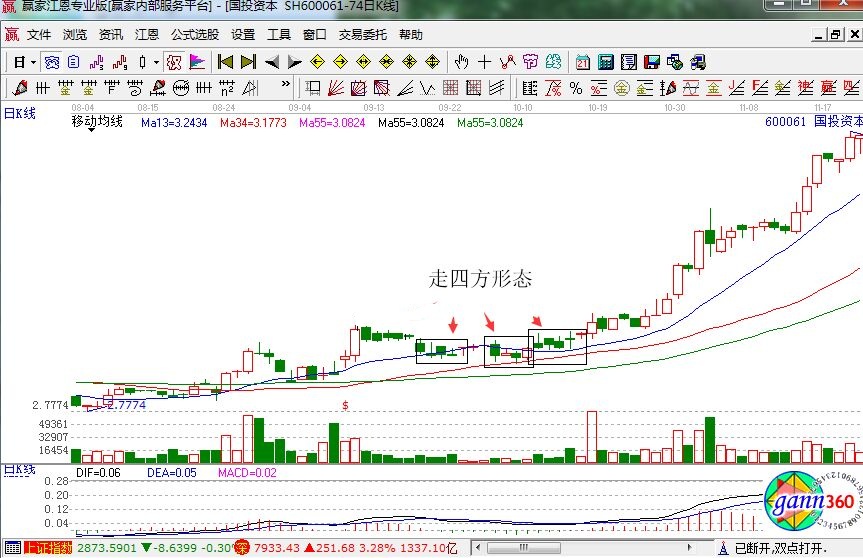Open the 交易委托 menu
This screenshot has width=863, height=558.
coord(363,34)
